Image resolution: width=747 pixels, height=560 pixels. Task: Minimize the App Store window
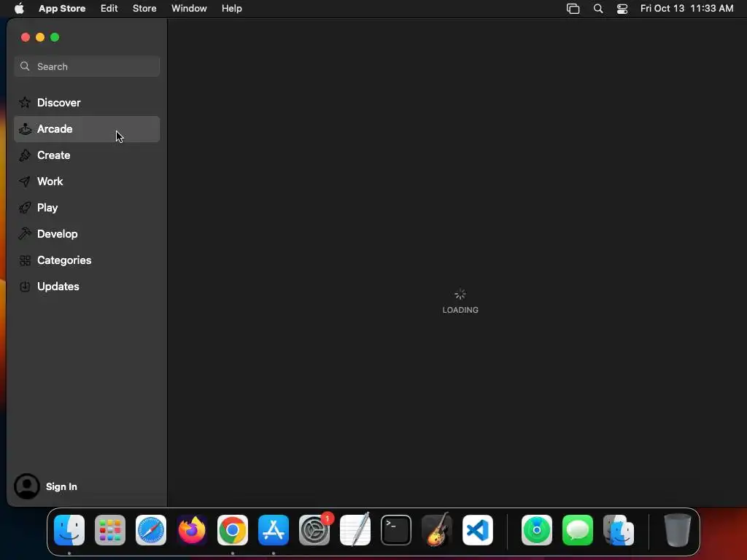tap(40, 37)
